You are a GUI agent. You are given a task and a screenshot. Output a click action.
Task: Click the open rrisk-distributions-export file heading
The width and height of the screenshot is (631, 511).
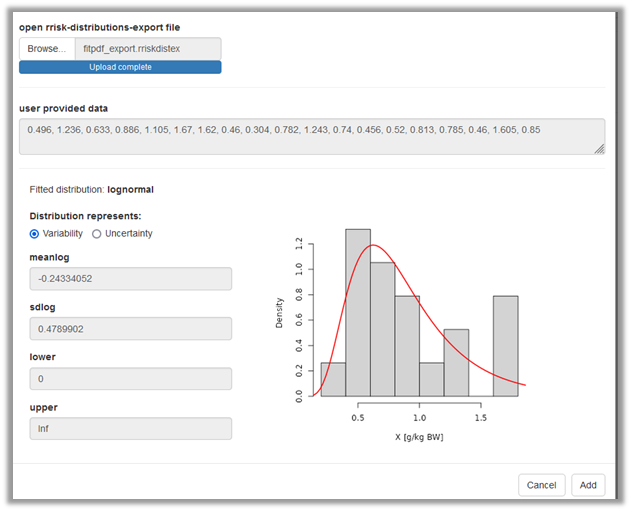coord(100,27)
